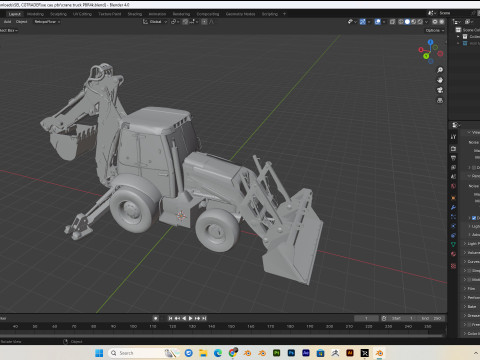Open the Object menu in viewport header
480x360 pixels.
(x=22, y=22)
